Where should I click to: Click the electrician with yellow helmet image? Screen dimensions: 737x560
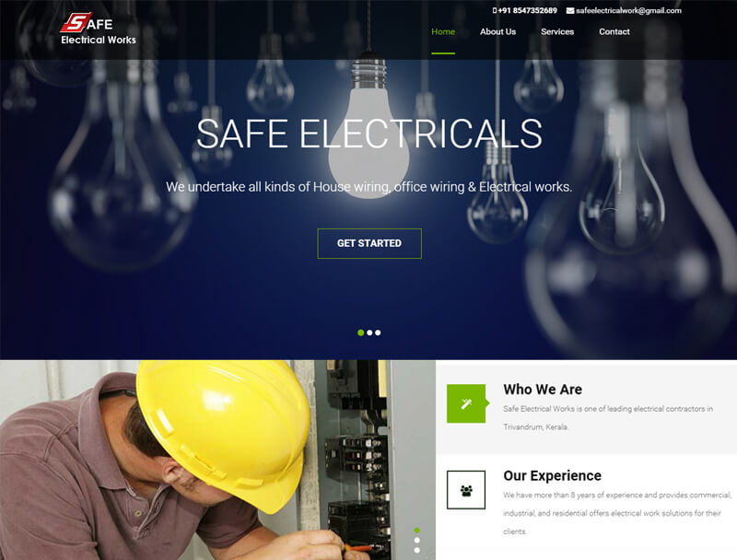click(217, 460)
